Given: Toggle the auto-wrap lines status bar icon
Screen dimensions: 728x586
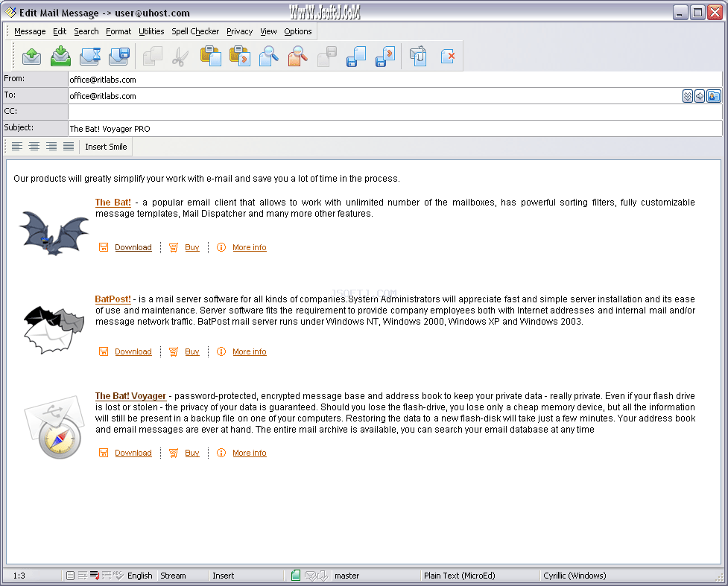Looking at the screenshot, I should click(83, 576).
